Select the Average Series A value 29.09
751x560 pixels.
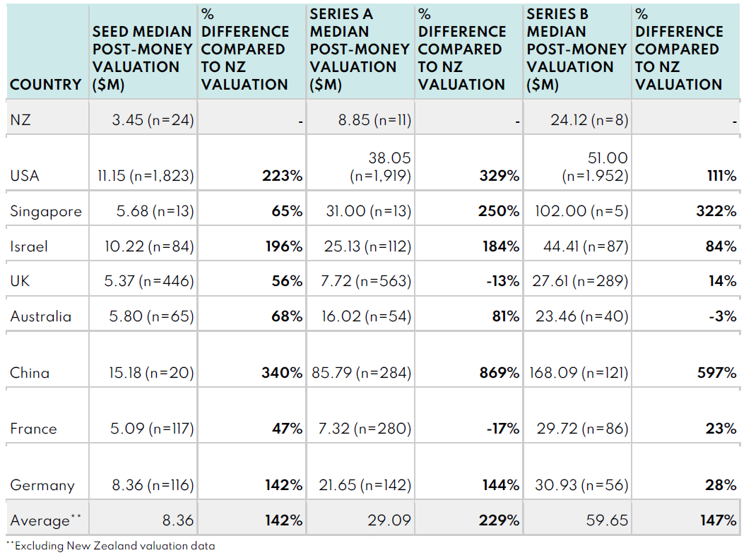pyautogui.click(x=388, y=520)
